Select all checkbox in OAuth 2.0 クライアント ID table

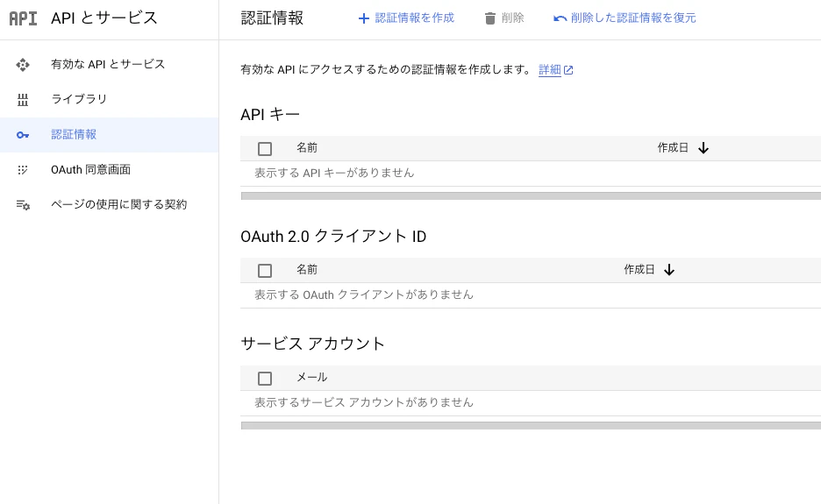(265, 271)
